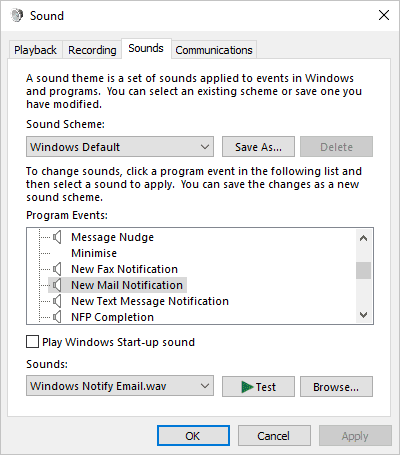This screenshot has width=400, height=455.
Task: Select New Mail Notification event
Action: (x=127, y=285)
